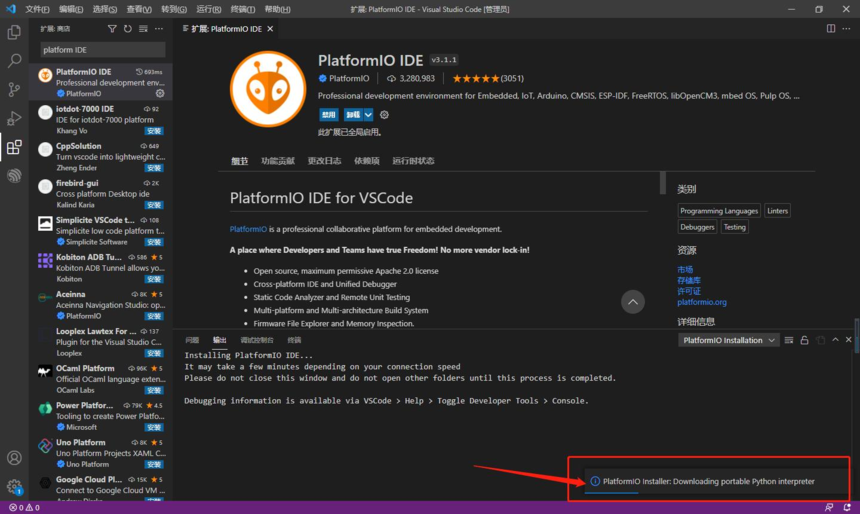Viewport: 860px width, 514px height.
Task: Open Run and Debug view
Action: coord(14,118)
